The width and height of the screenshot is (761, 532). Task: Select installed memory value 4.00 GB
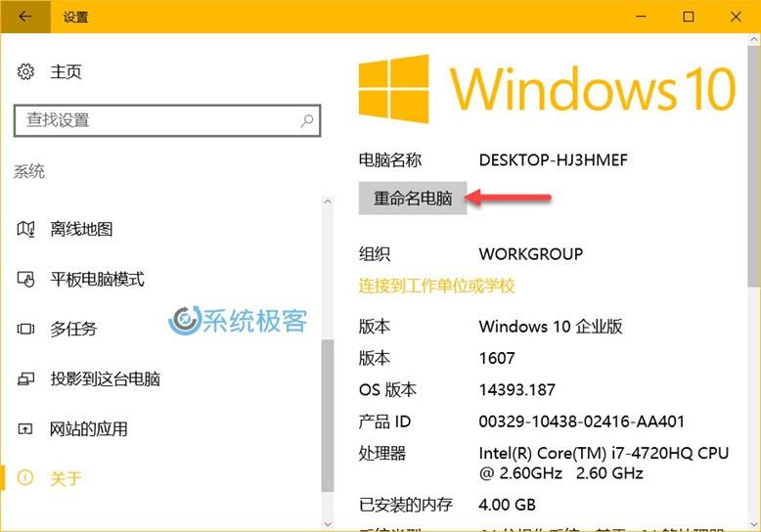click(508, 505)
